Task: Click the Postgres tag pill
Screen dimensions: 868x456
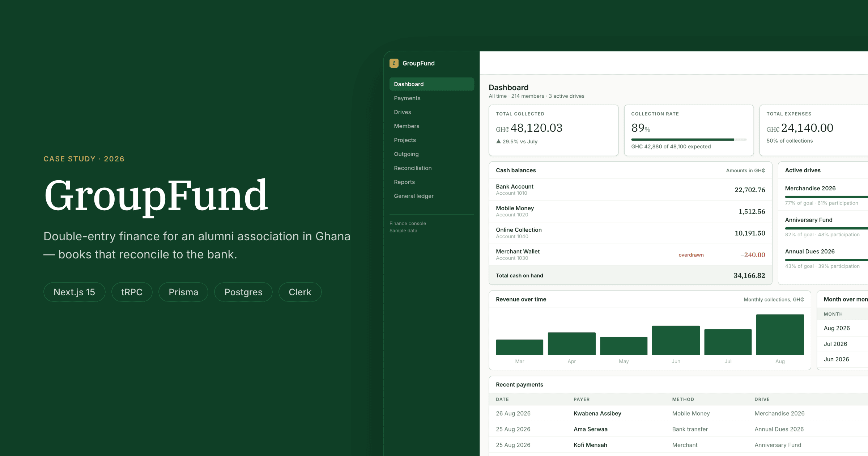Action: point(243,292)
